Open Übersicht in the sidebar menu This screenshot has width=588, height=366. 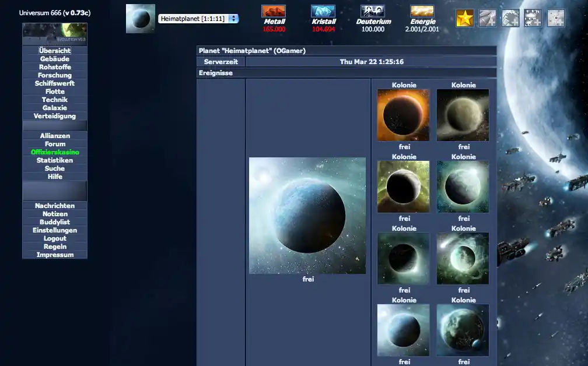pos(54,51)
